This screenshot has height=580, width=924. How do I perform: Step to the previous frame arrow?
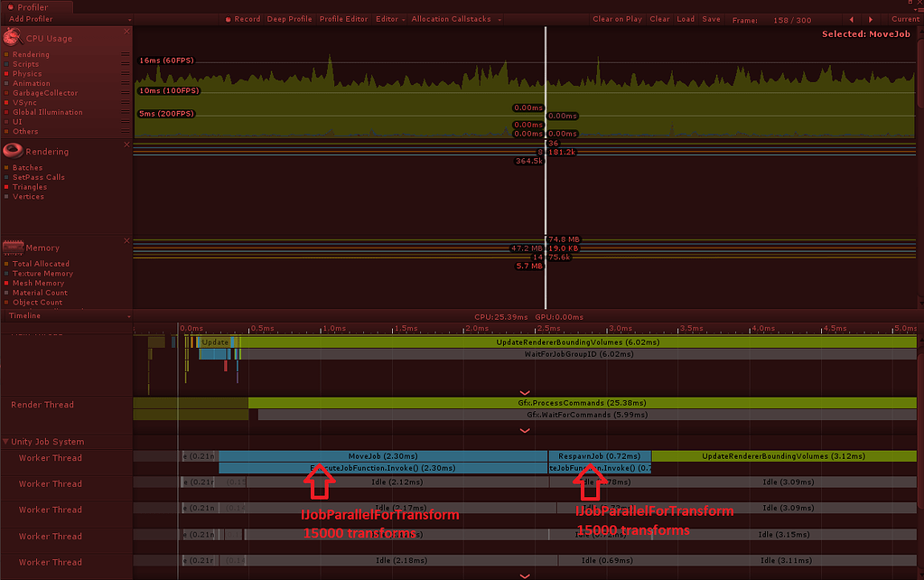(850, 18)
